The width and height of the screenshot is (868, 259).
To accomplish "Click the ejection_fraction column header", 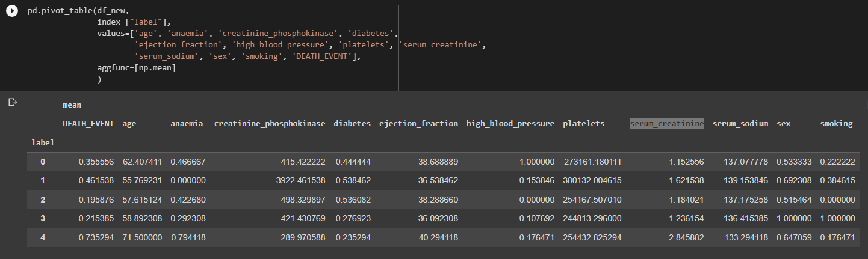I will coord(418,124).
